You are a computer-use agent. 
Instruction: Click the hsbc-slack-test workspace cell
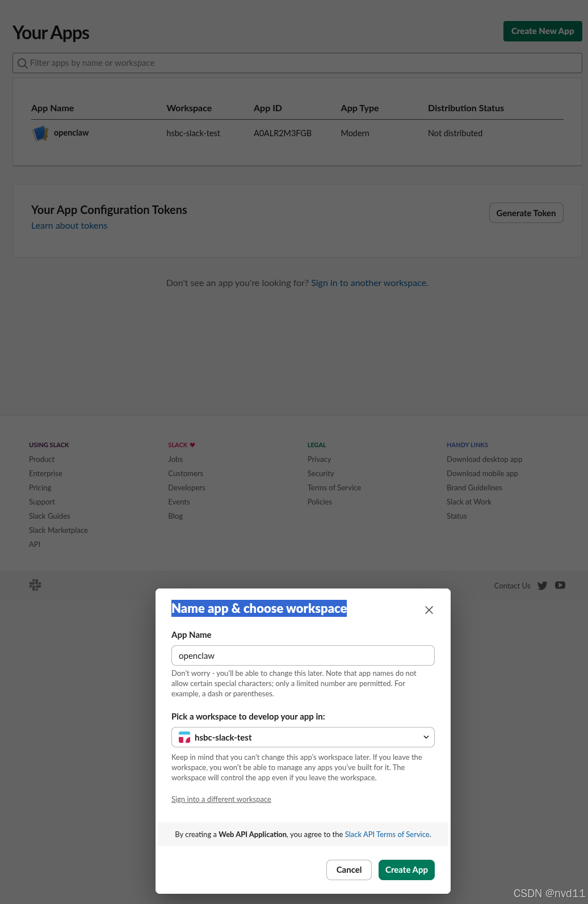coord(193,133)
